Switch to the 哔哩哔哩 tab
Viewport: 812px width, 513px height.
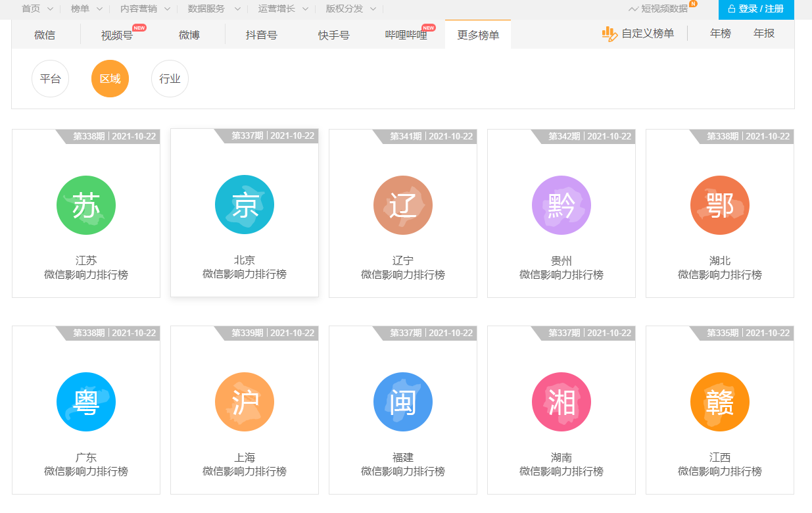pos(406,35)
